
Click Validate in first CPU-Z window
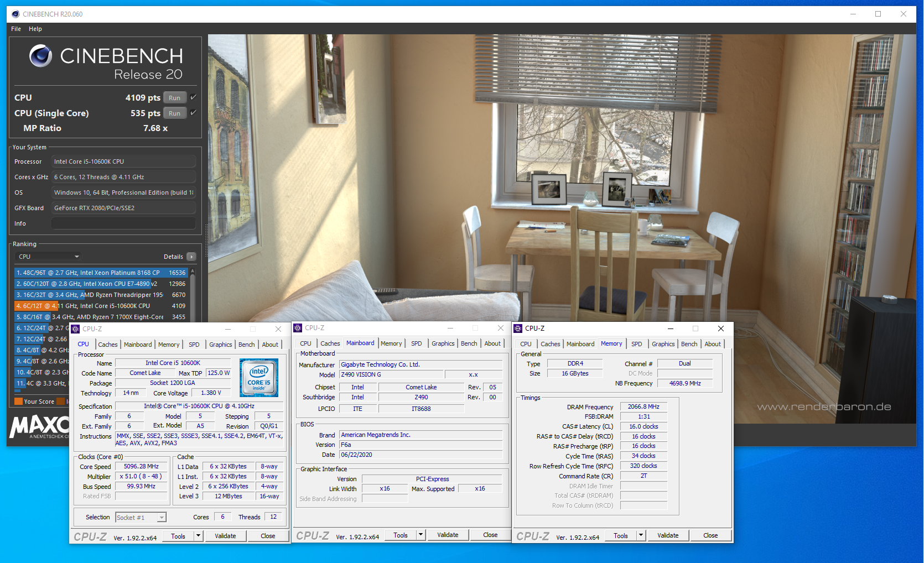[226, 536]
